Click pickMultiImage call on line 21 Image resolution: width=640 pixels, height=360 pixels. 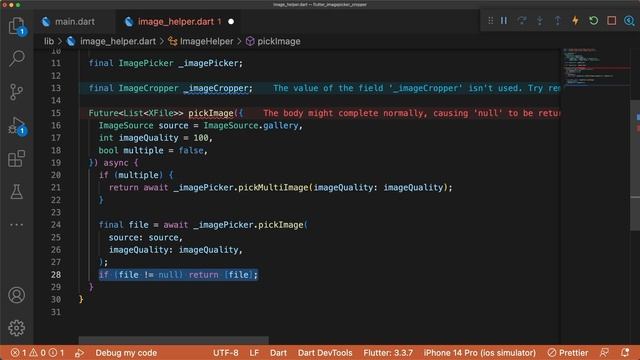273,188
